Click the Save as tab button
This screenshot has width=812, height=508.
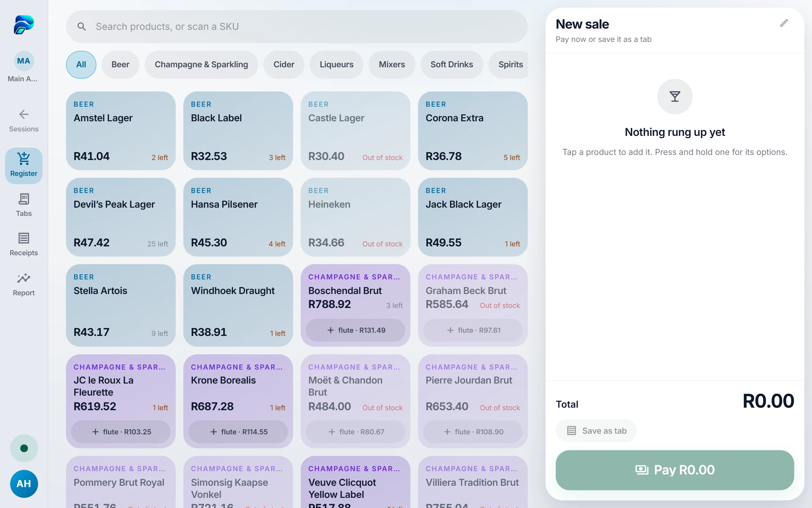(596, 431)
